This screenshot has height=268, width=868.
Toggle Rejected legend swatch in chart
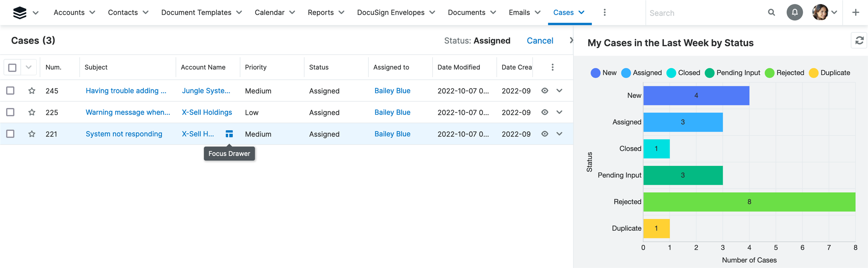[x=770, y=73]
